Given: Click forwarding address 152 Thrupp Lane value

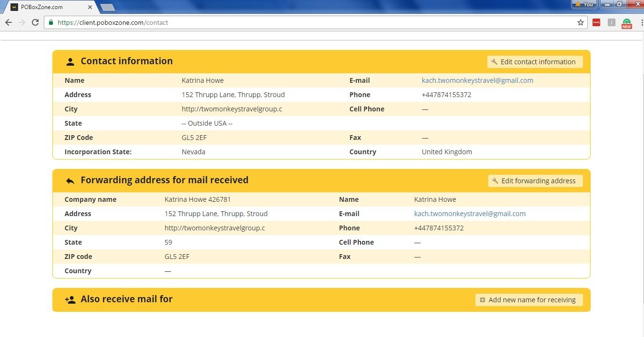Looking at the screenshot, I should [x=216, y=214].
